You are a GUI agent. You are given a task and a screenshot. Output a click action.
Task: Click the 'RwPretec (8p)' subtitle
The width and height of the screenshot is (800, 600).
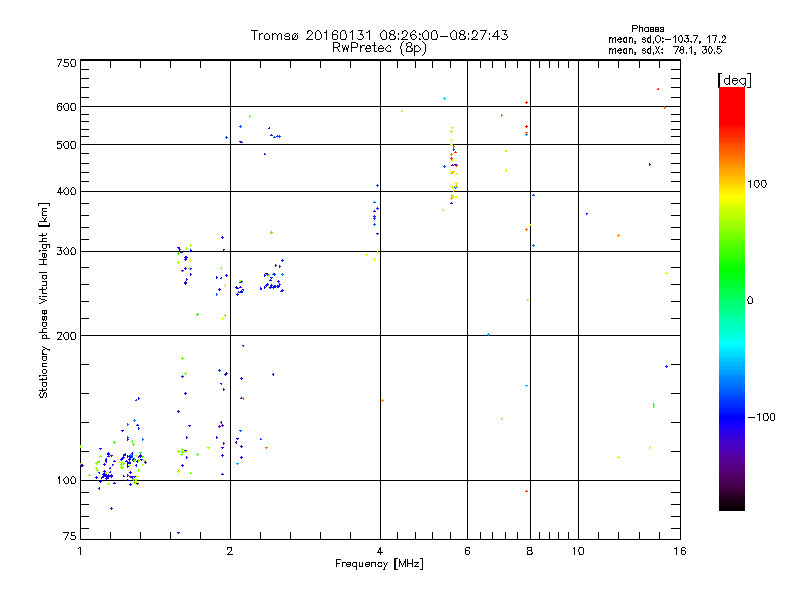380,48
